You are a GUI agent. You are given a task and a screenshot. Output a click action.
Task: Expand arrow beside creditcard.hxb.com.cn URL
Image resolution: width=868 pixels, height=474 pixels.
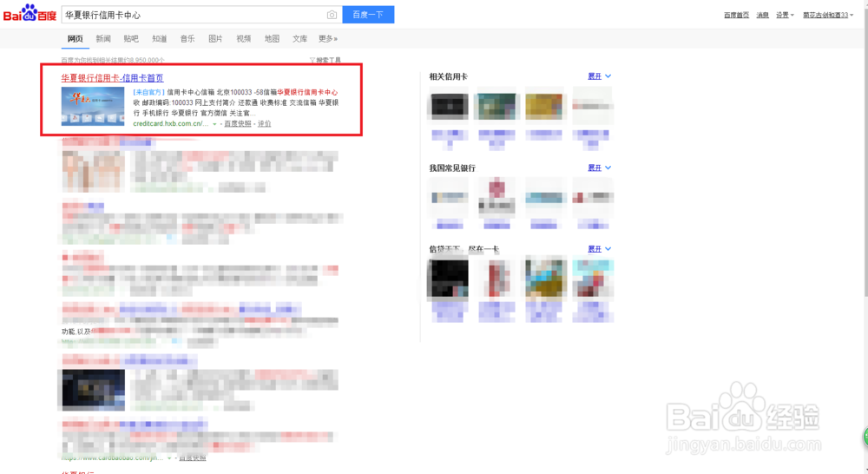tap(214, 124)
